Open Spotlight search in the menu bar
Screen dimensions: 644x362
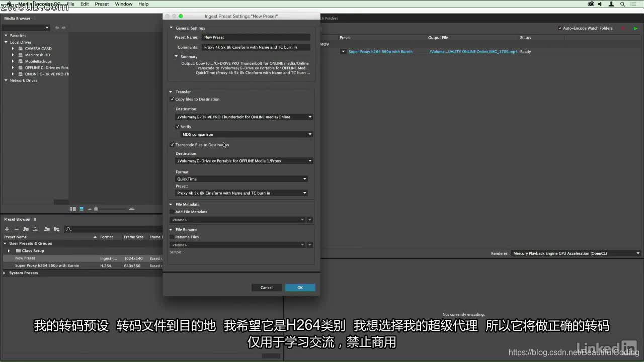pyautogui.click(x=623, y=4)
